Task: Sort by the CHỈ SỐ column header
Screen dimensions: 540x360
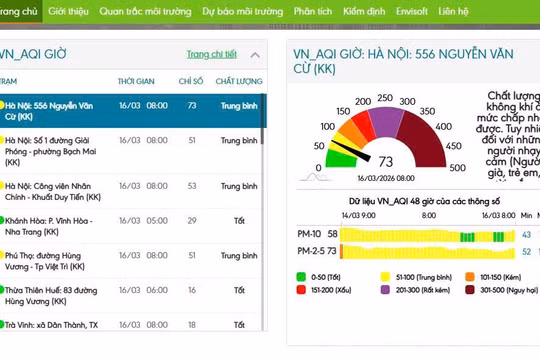Action: click(x=191, y=81)
